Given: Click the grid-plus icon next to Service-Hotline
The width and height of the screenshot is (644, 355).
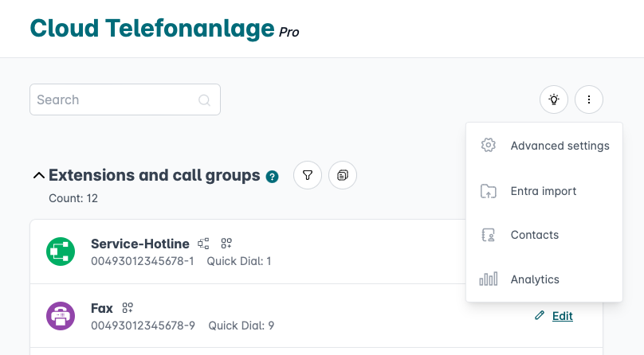Looking at the screenshot, I should point(226,244).
